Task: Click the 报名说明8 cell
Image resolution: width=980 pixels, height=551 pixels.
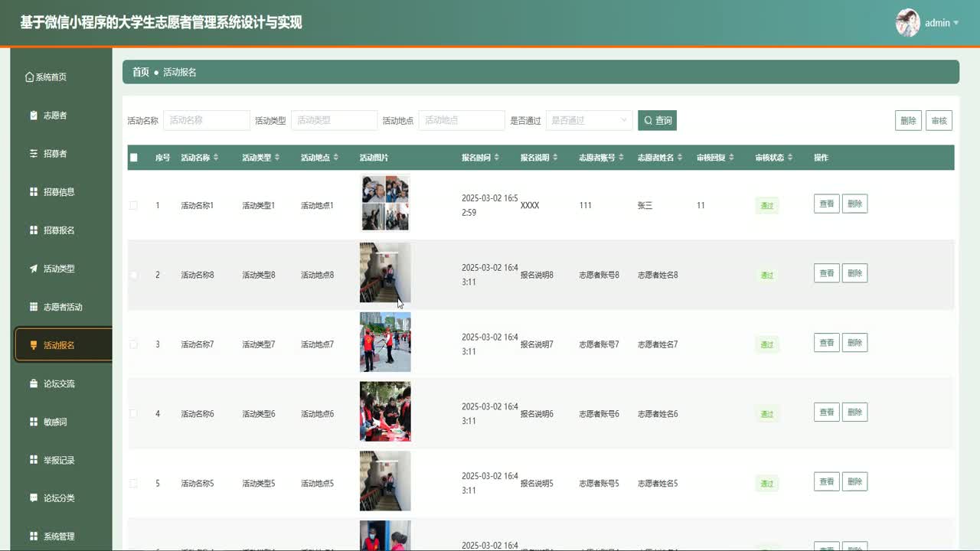Action: click(537, 275)
